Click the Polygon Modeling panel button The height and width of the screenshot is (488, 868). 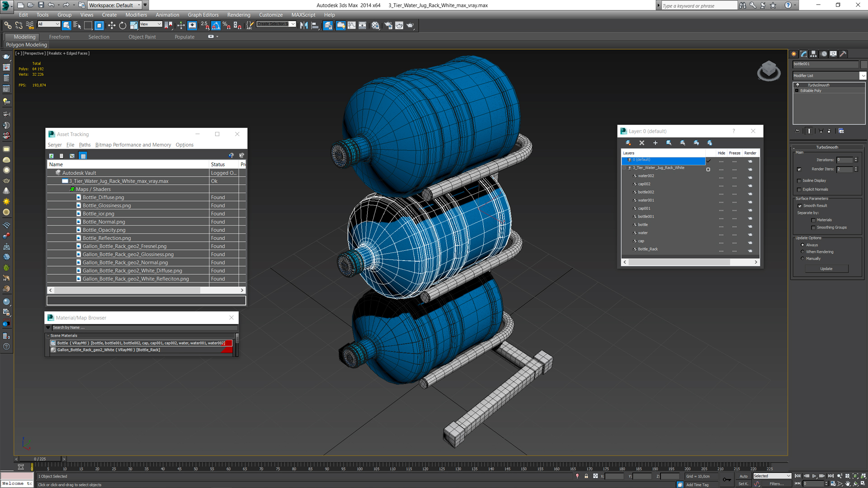[26, 45]
